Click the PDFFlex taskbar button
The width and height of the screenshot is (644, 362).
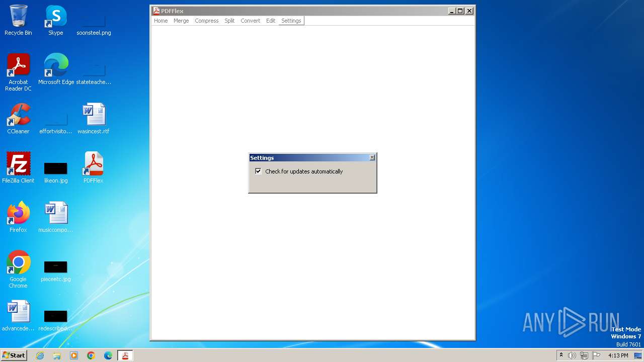[x=125, y=355]
